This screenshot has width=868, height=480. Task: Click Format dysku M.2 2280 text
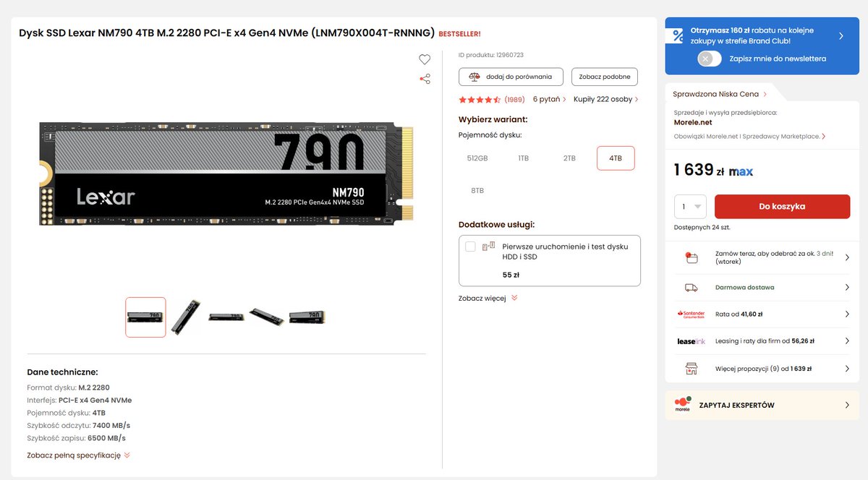point(68,387)
